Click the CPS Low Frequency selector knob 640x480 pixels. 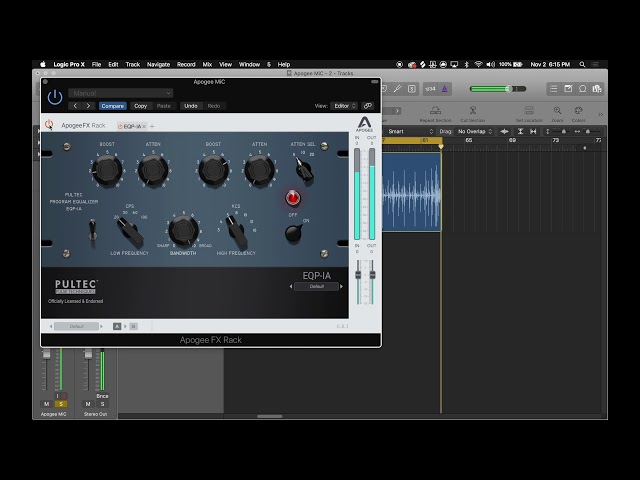point(130,232)
